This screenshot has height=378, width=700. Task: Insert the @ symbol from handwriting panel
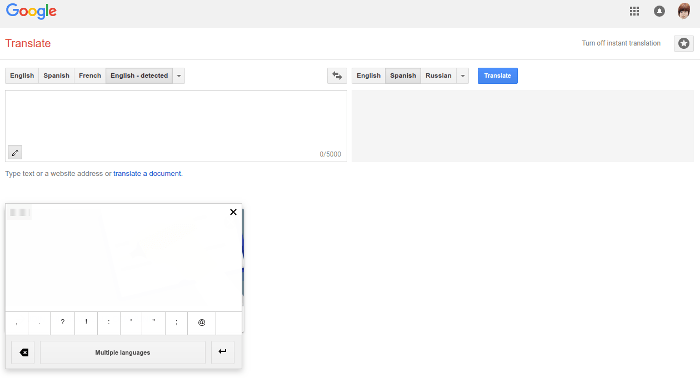pyautogui.click(x=201, y=323)
